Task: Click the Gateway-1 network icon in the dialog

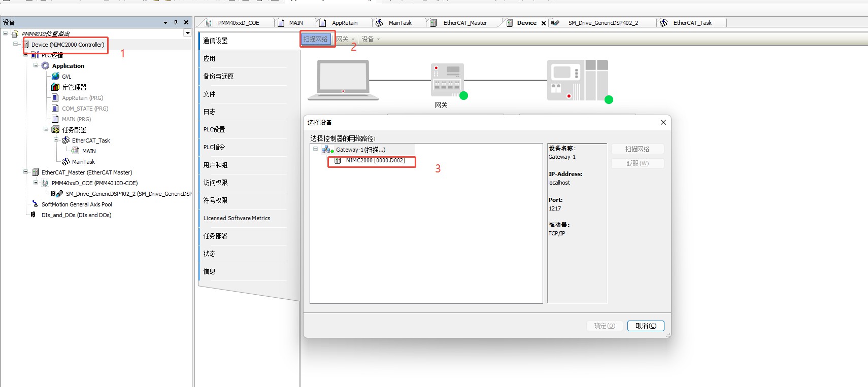Action: 327,150
